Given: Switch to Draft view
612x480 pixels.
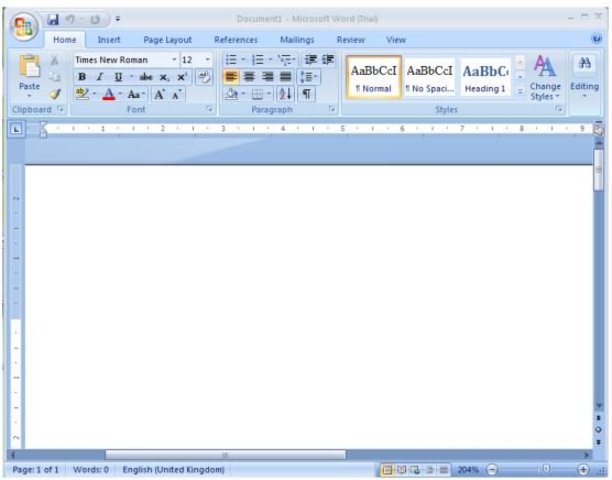Looking at the screenshot, I should 443,469.
